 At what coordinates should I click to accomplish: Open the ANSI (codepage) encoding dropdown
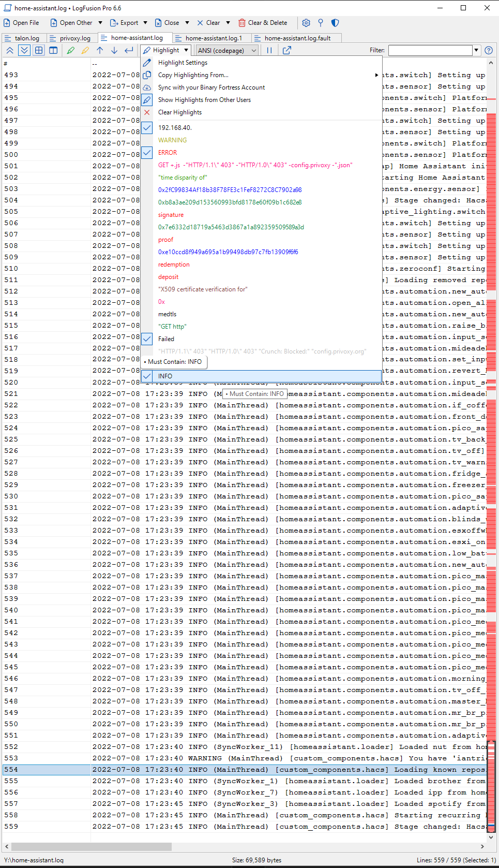pyautogui.click(x=227, y=50)
